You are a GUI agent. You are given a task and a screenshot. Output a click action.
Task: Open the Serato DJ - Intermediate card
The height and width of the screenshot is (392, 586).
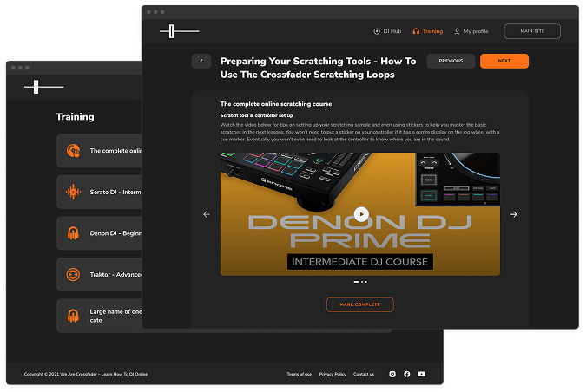tap(99, 192)
